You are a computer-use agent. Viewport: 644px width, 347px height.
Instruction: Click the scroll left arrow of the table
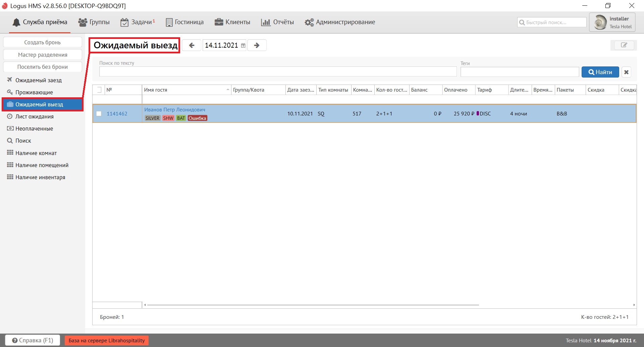point(145,305)
